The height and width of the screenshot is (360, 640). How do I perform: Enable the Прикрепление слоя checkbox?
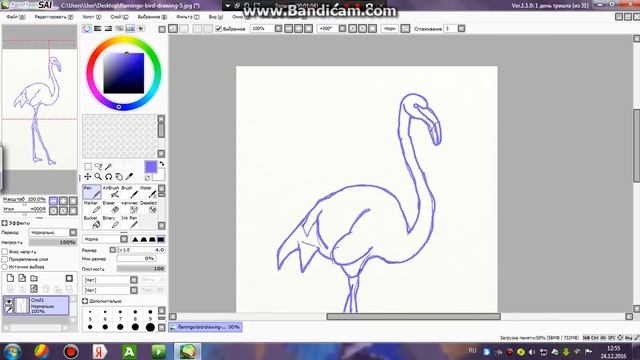coord(5,259)
